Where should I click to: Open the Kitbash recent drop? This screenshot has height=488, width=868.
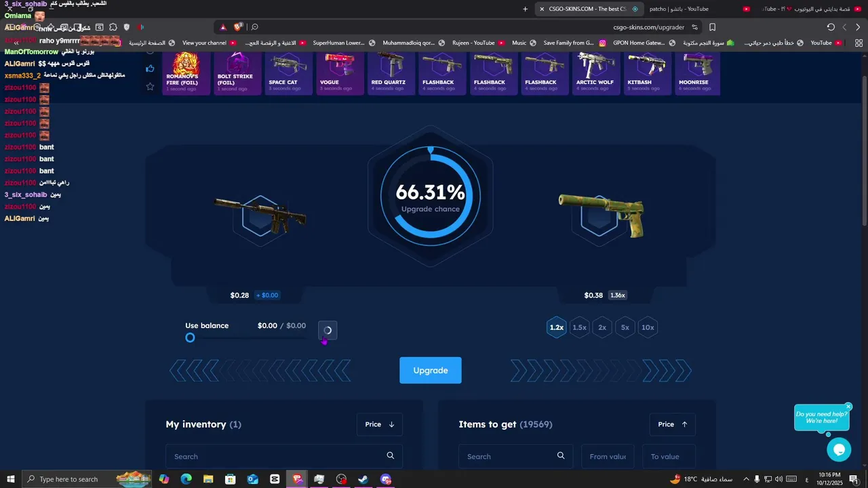pyautogui.click(x=647, y=73)
